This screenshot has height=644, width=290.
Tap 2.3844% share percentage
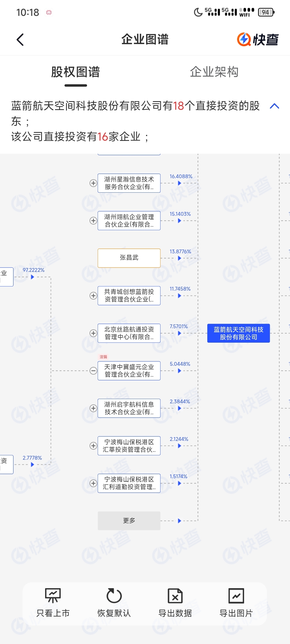[180, 401]
